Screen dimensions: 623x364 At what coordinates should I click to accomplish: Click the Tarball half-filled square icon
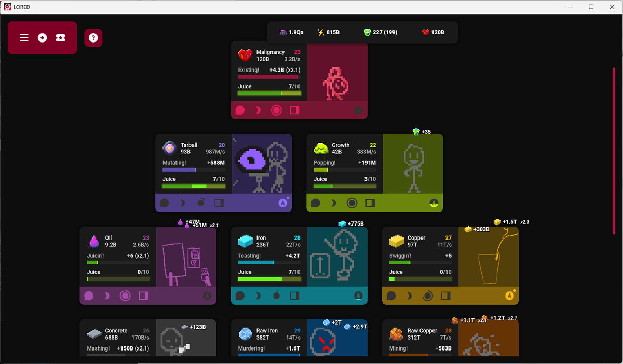(219, 203)
